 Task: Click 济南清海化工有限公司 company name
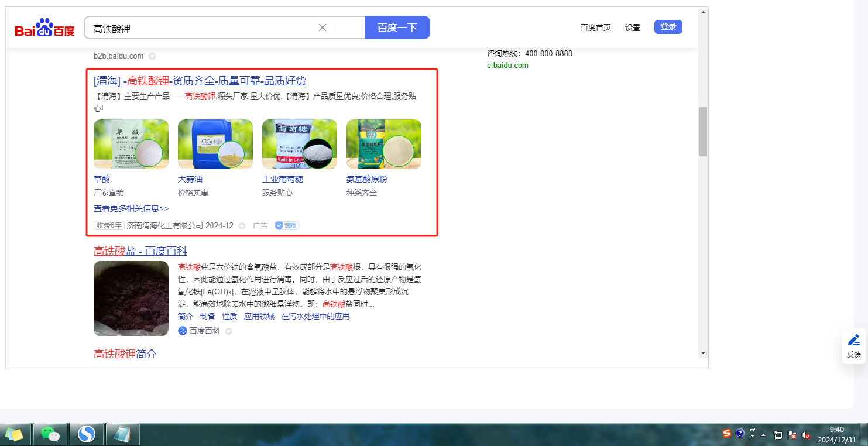pos(165,225)
